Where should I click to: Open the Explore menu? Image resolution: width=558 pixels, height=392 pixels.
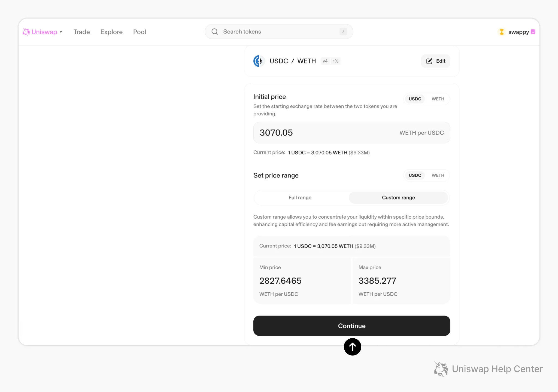tap(111, 32)
